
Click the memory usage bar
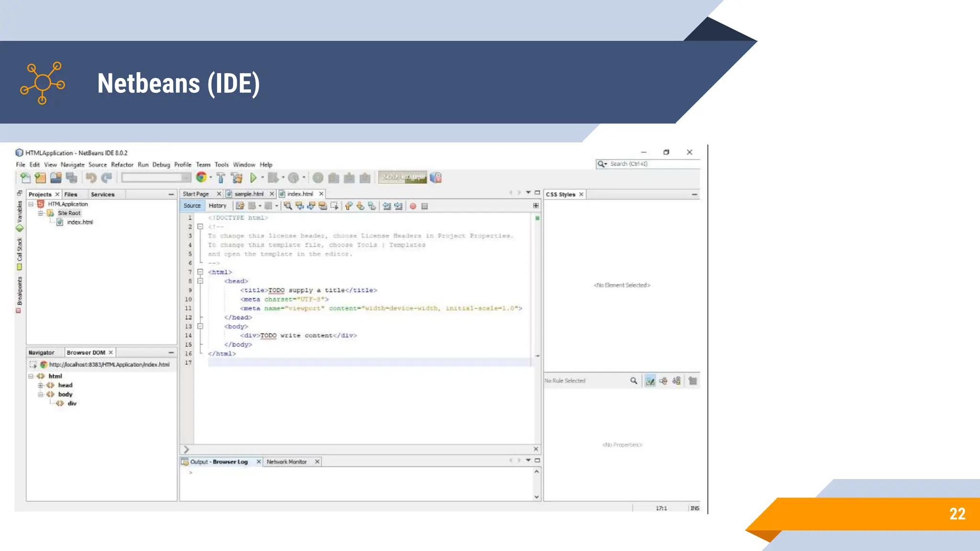[x=403, y=177]
